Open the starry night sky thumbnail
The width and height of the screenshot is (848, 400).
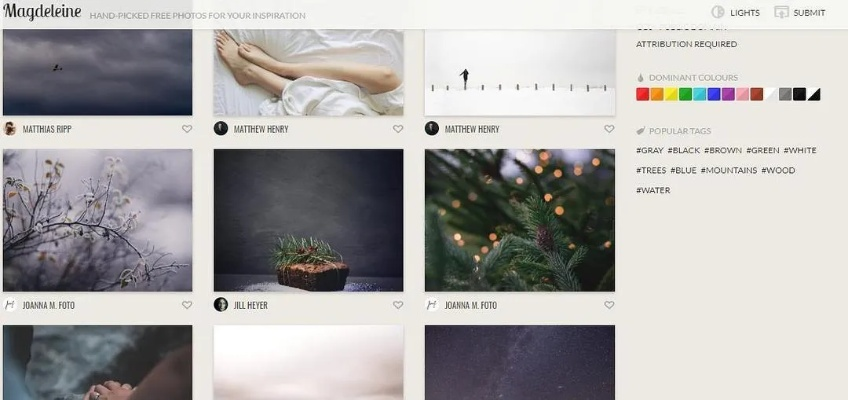point(520,362)
